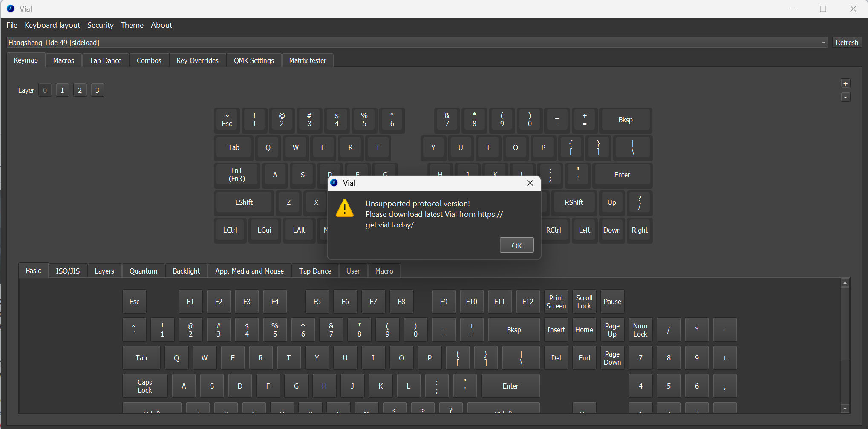Select the Bksp key on the keymap layout
This screenshot has width=868, height=429.
click(626, 120)
